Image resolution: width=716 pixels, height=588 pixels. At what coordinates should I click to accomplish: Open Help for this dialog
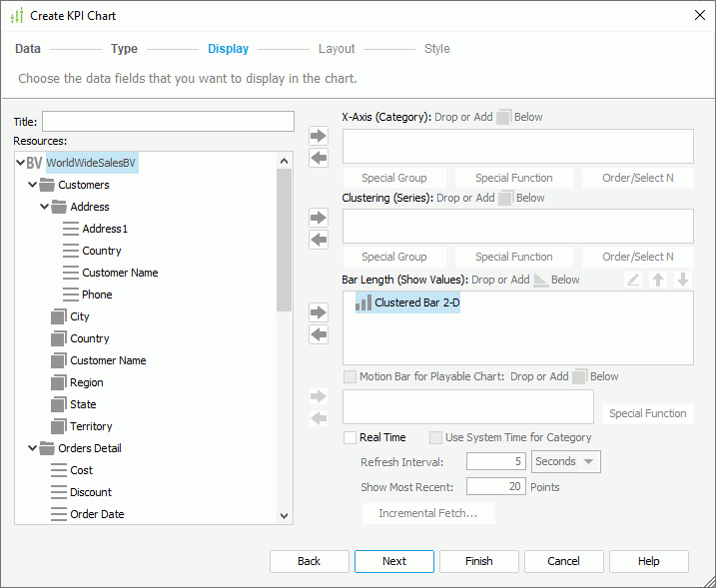click(x=649, y=561)
